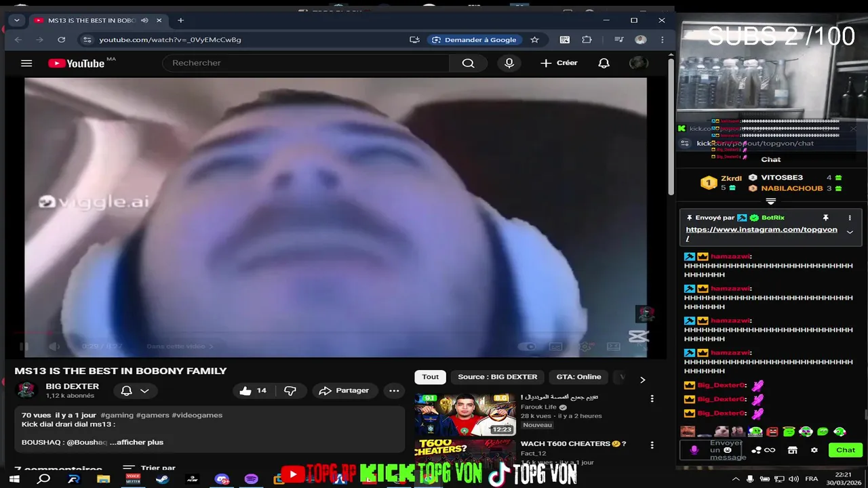This screenshot has width=868, height=488.
Task: Open BIG DEXTER channel name
Action: 73,386
